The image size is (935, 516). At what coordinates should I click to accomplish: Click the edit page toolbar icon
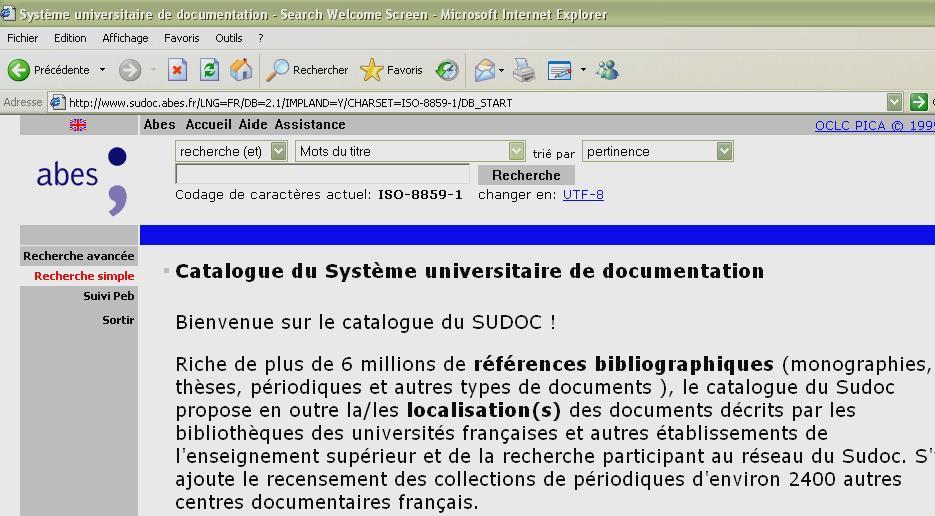click(x=559, y=70)
